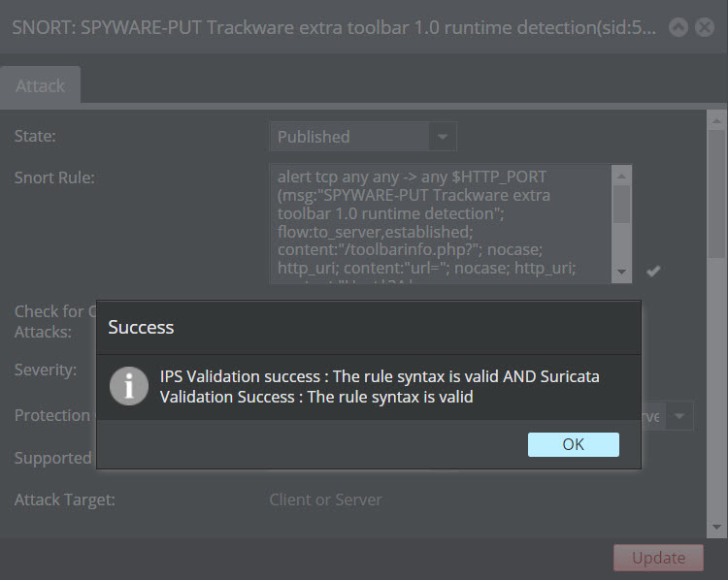
Task: Click the Success dialog title
Action: tap(141, 327)
